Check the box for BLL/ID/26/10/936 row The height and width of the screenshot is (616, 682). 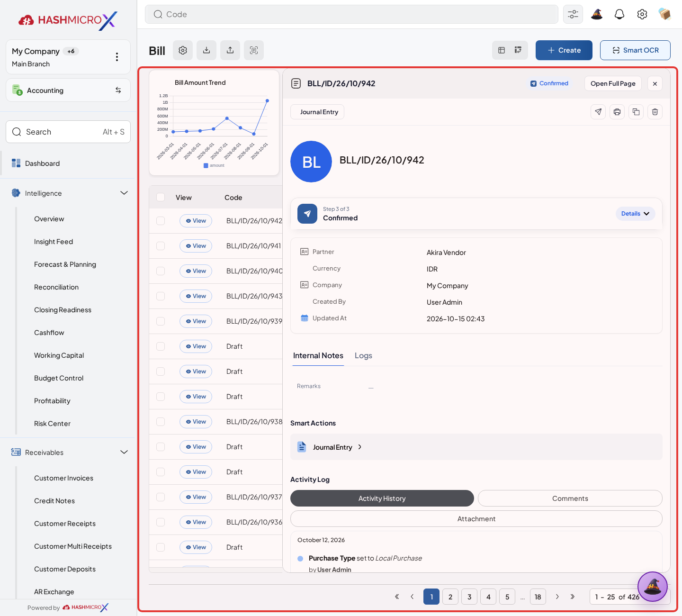coord(161,522)
